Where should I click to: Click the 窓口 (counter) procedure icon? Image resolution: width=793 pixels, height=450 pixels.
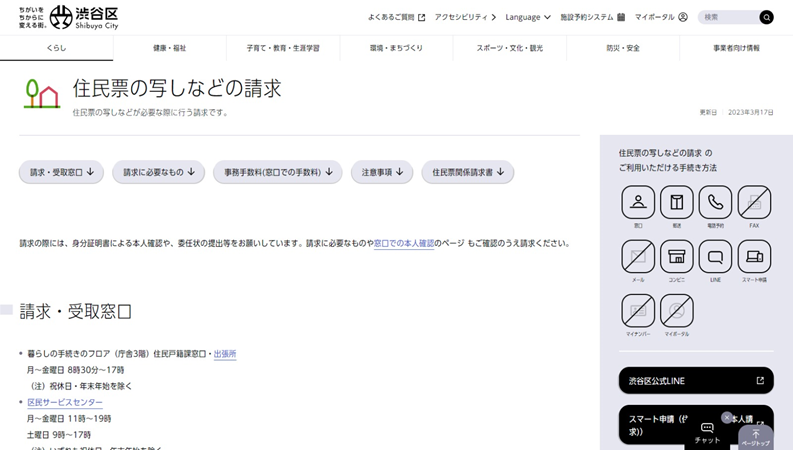click(x=638, y=203)
